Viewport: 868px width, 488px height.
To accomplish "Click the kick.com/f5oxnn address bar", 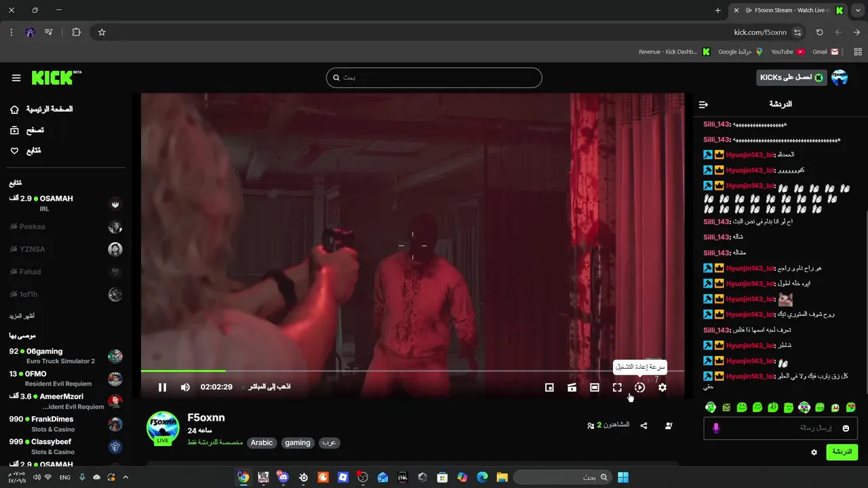I will tap(448, 32).
